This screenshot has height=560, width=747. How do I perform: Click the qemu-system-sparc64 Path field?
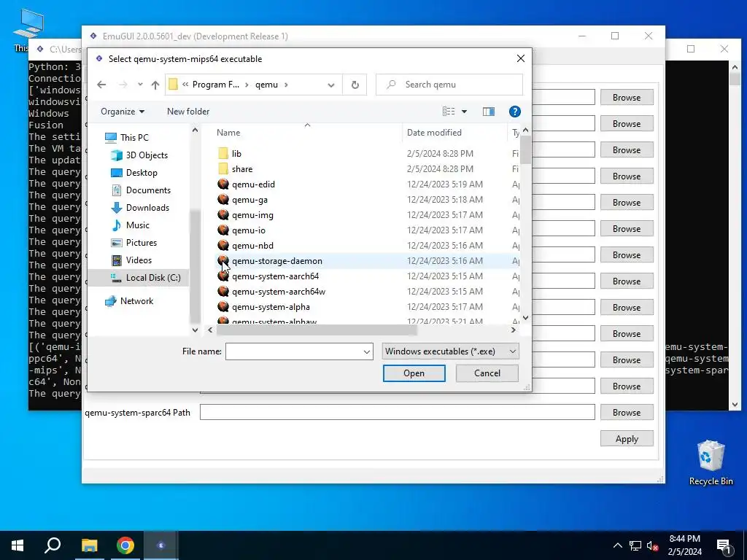[398, 413]
